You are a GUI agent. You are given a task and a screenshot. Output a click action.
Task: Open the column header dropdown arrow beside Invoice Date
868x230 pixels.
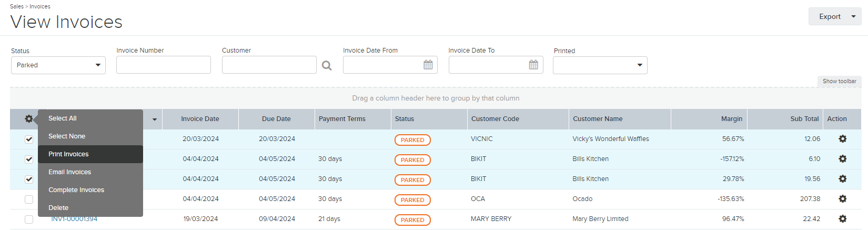[x=155, y=119]
